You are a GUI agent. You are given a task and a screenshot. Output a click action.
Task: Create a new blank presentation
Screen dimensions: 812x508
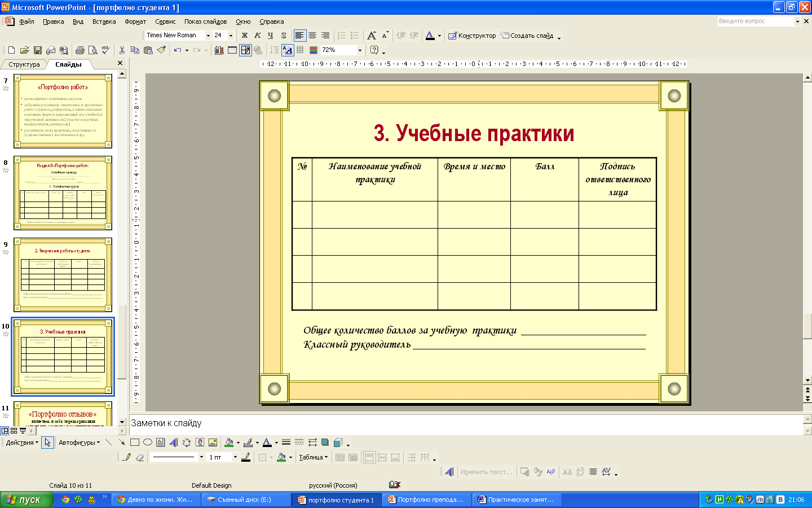click(x=11, y=50)
